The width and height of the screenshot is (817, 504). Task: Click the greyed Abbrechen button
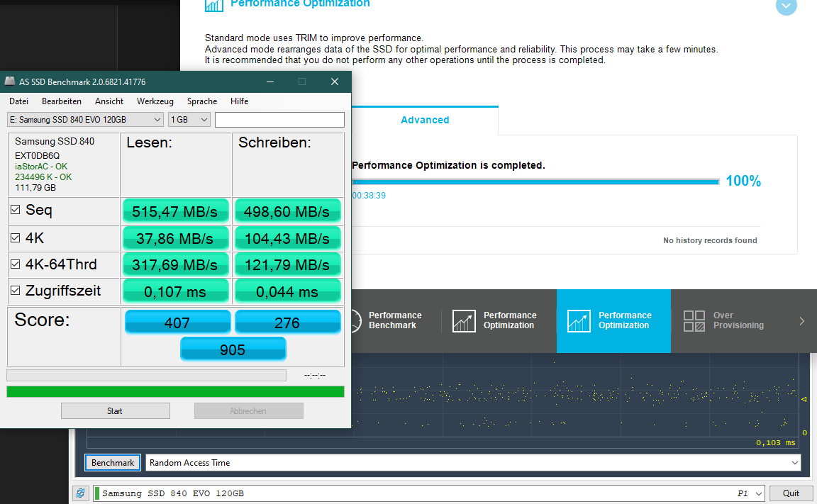pyautogui.click(x=248, y=411)
